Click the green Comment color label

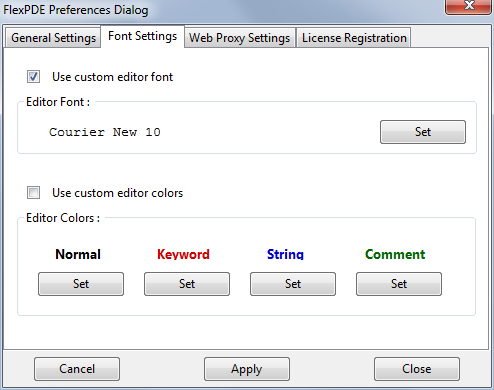[x=395, y=254]
